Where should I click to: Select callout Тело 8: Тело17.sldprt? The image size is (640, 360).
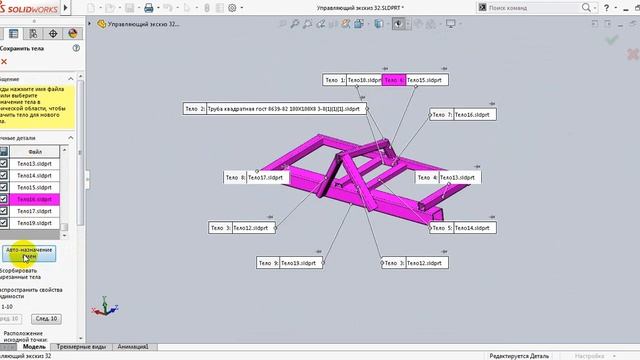[256, 178]
